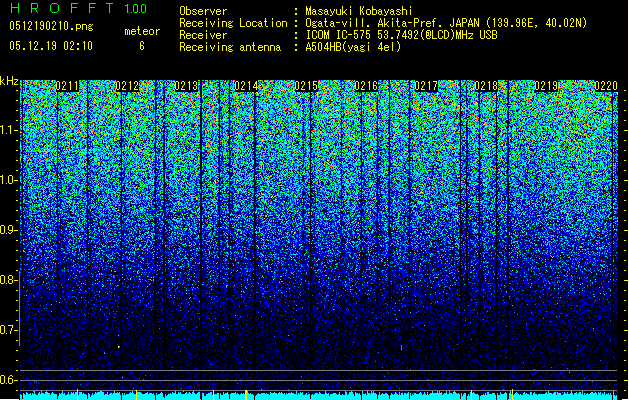Click the 'Receiving Location' label
The image size is (629, 400).
233,23
